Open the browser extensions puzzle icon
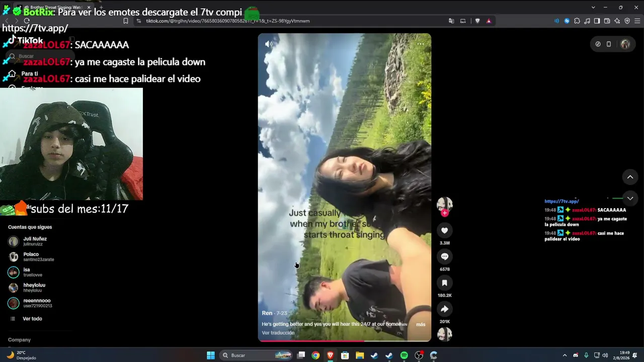 coord(577,21)
